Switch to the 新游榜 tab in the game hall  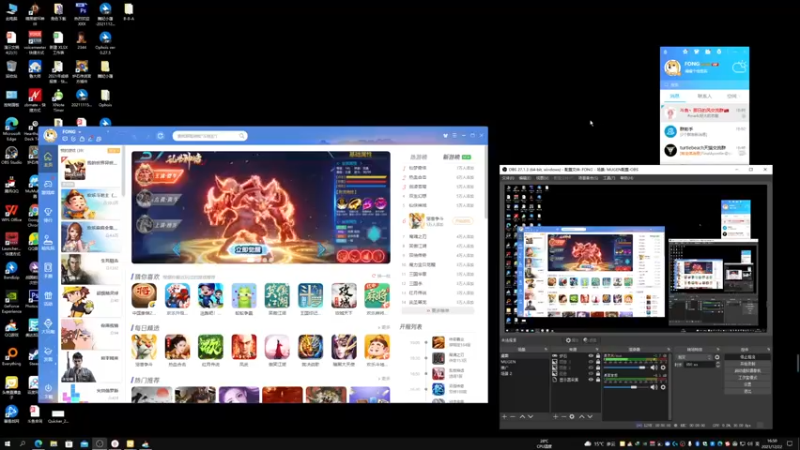(451, 157)
